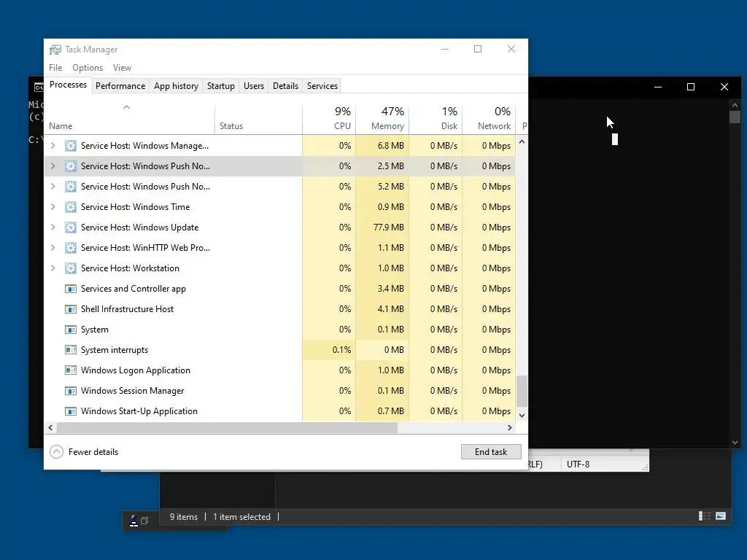Click the process list vertical scrollbar thumb
Image resolution: width=747 pixels, height=560 pixels.
[522, 391]
